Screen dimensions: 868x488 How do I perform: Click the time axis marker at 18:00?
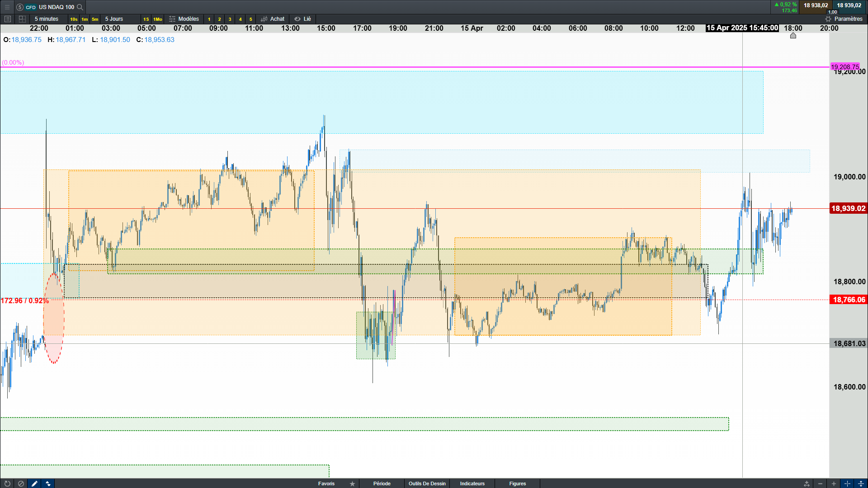click(793, 35)
